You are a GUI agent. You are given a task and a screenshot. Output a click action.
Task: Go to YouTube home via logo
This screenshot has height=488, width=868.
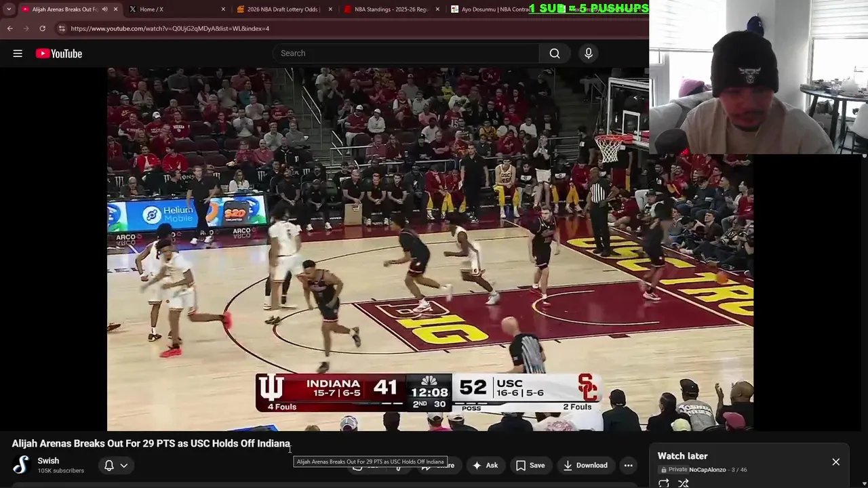pos(59,54)
